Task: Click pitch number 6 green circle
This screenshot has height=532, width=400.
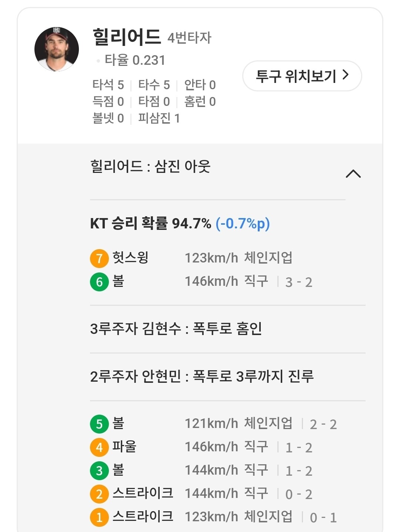Action: click(99, 282)
